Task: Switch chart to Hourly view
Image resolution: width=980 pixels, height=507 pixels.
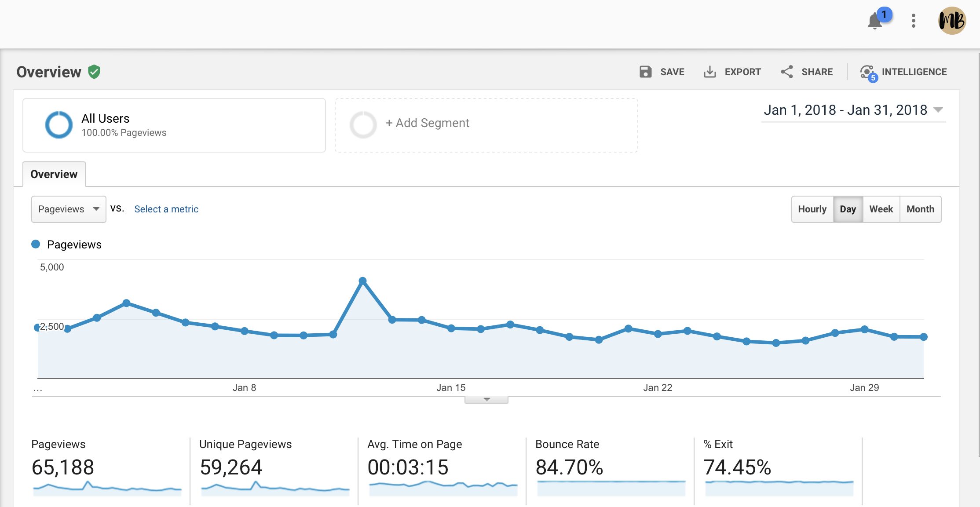Action: (x=812, y=209)
